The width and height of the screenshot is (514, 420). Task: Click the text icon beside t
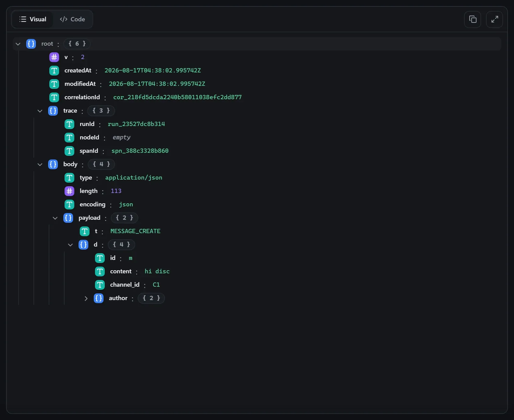pyautogui.click(x=85, y=231)
